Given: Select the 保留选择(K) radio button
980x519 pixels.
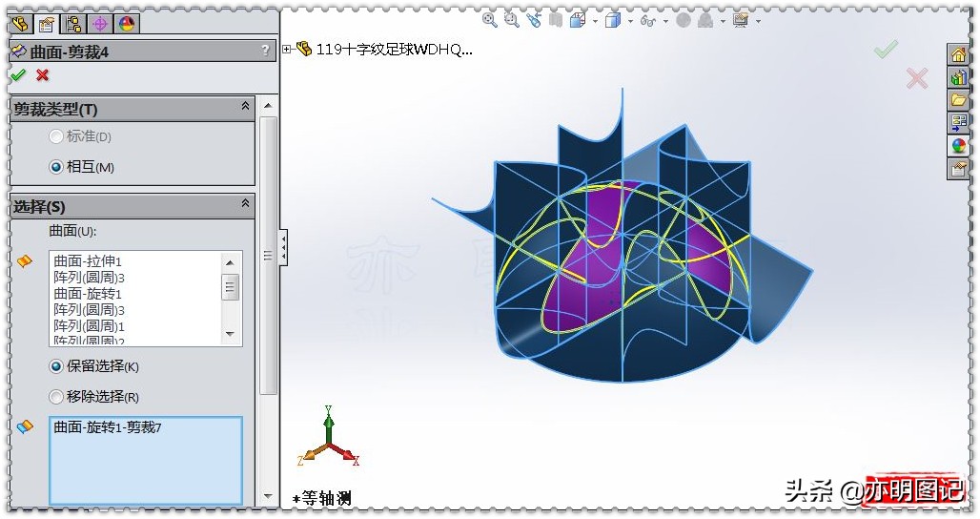Looking at the screenshot, I should (56, 366).
